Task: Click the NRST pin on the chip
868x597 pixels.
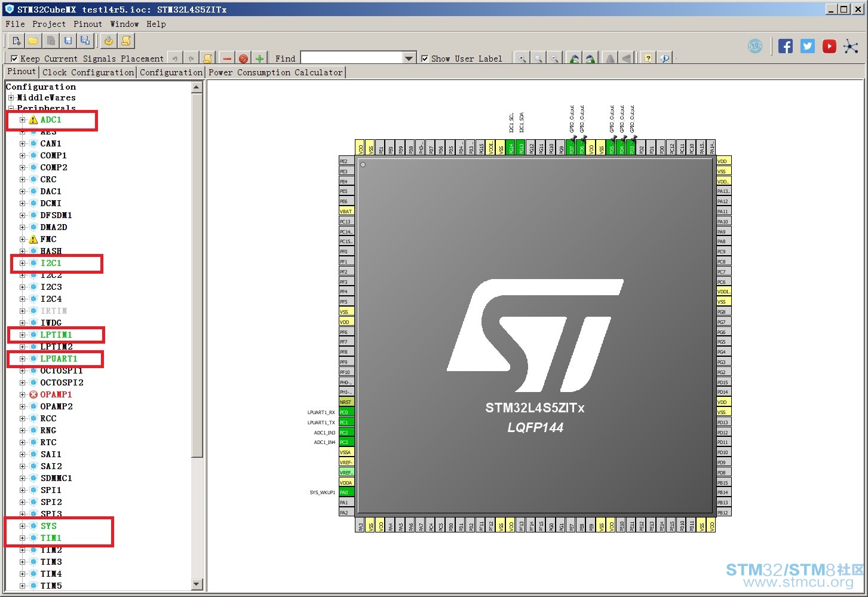Action: coord(346,402)
